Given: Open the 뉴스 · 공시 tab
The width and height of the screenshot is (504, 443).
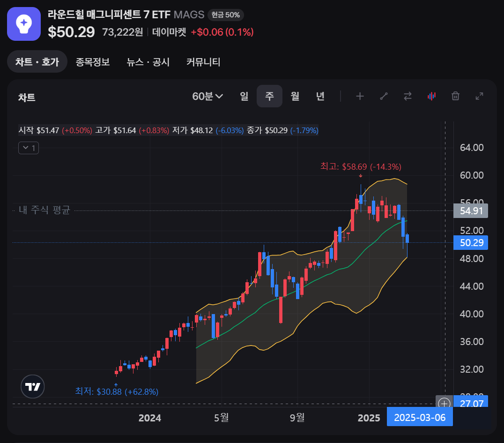Looking at the screenshot, I should click(148, 62).
